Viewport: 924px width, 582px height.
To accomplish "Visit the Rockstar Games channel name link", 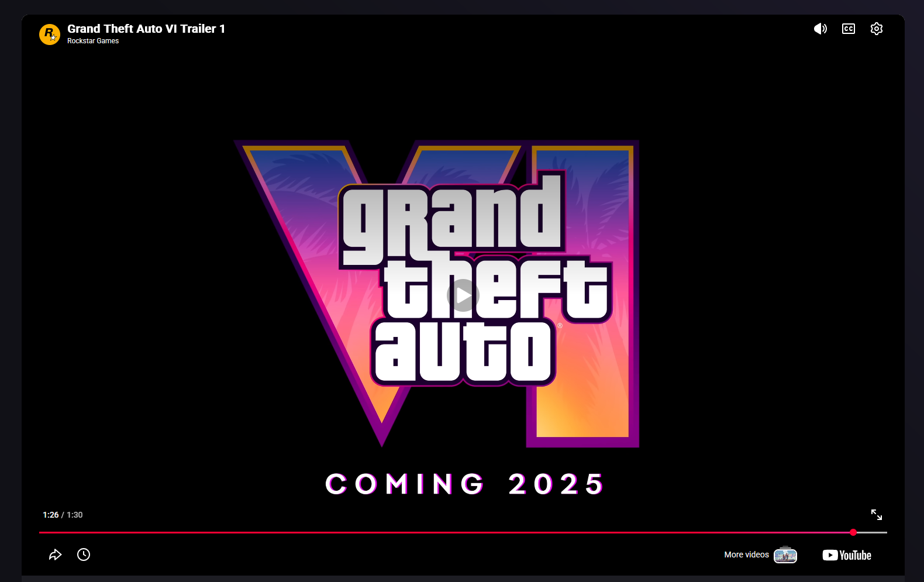I will tap(93, 41).
